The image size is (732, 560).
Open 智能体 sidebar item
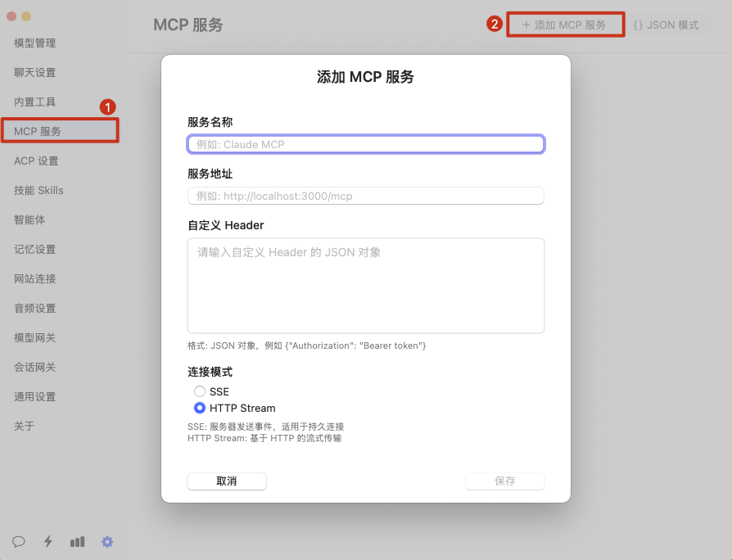[29, 219]
